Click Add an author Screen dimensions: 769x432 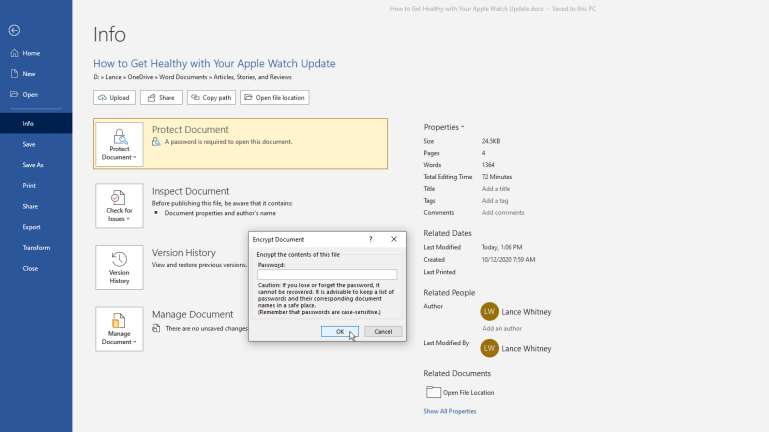(x=502, y=329)
